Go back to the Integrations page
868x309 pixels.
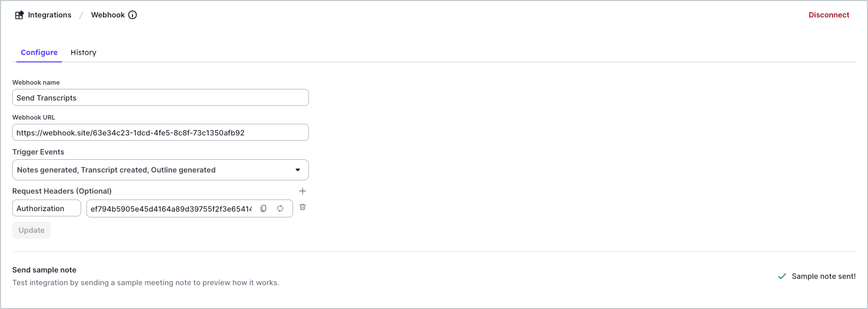[x=49, y=15]
